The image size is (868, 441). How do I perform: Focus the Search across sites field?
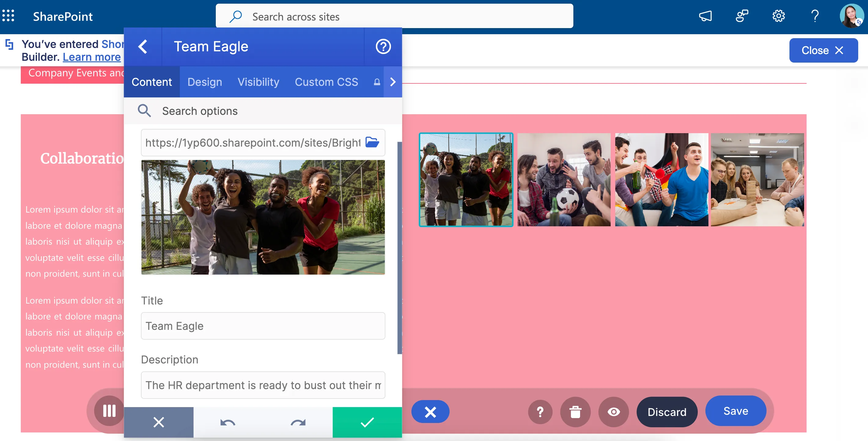click(394, 16)
